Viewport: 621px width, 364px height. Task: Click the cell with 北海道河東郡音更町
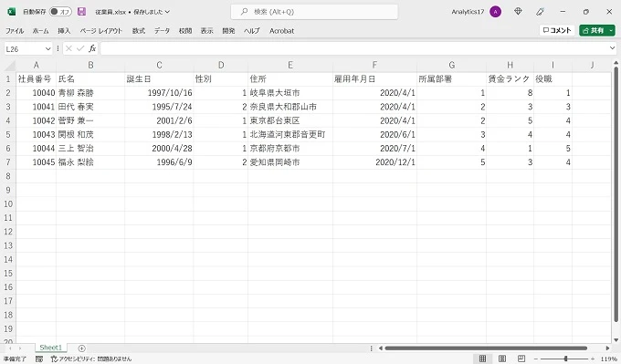coord(290,134)
